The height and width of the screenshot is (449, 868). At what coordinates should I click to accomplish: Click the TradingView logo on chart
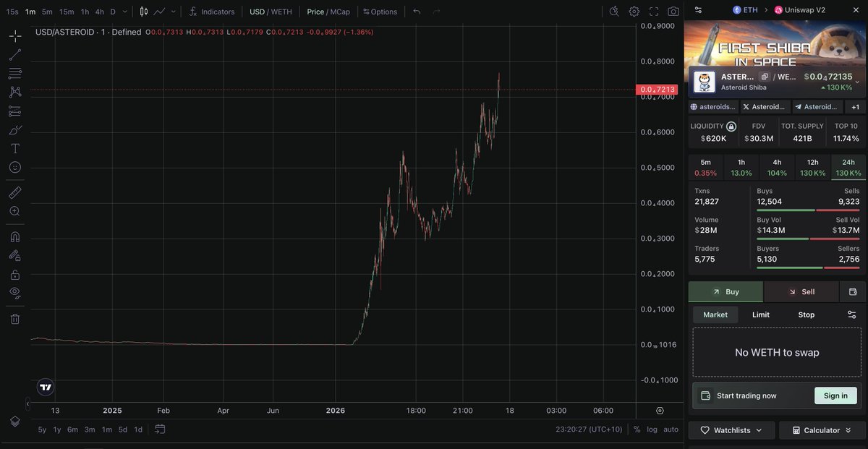point(46,387)
